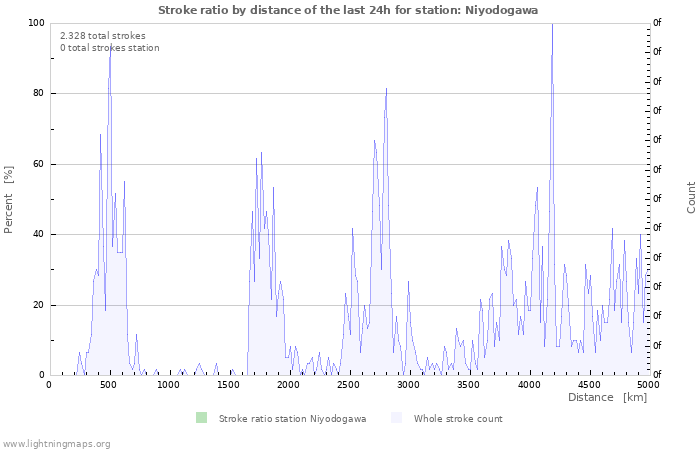Click the tallest peak tip near 4200 km
Viewport: 700px width, 450px height.
pos(552,24)
